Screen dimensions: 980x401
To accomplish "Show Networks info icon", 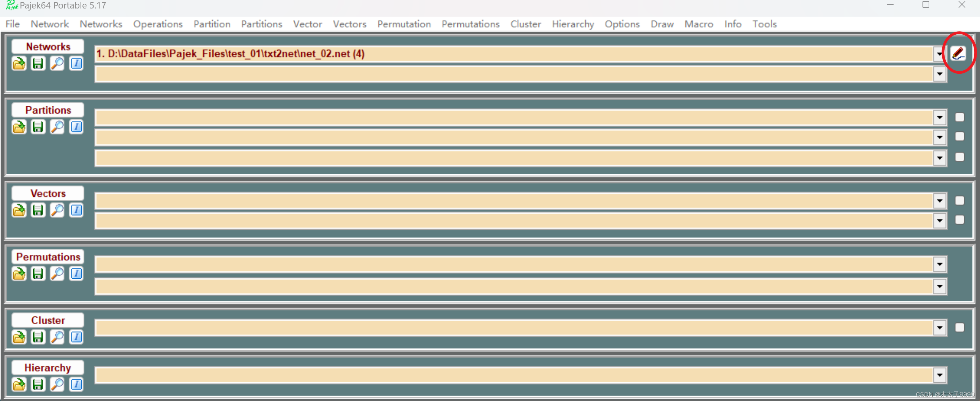I will pyautogui.click(x=77, y=64).
